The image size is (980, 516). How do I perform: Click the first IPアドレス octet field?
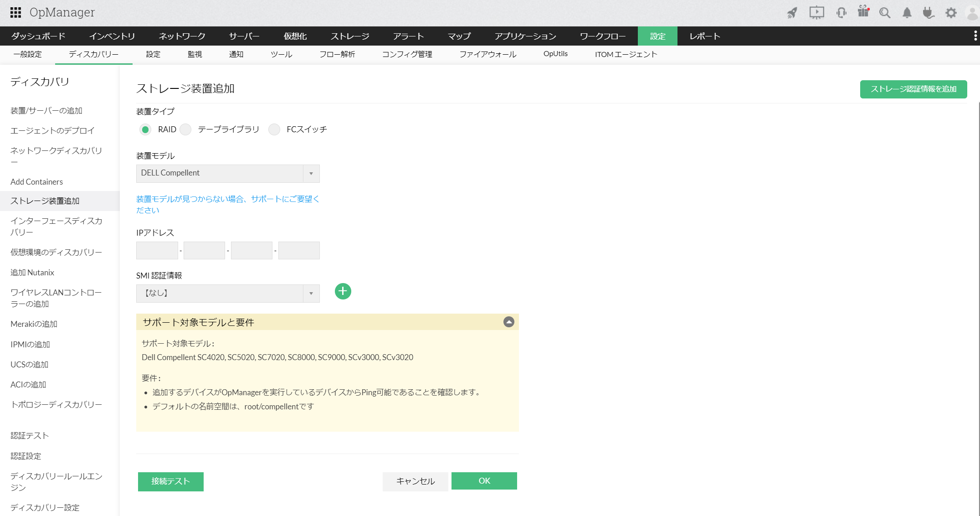[157, 251]
